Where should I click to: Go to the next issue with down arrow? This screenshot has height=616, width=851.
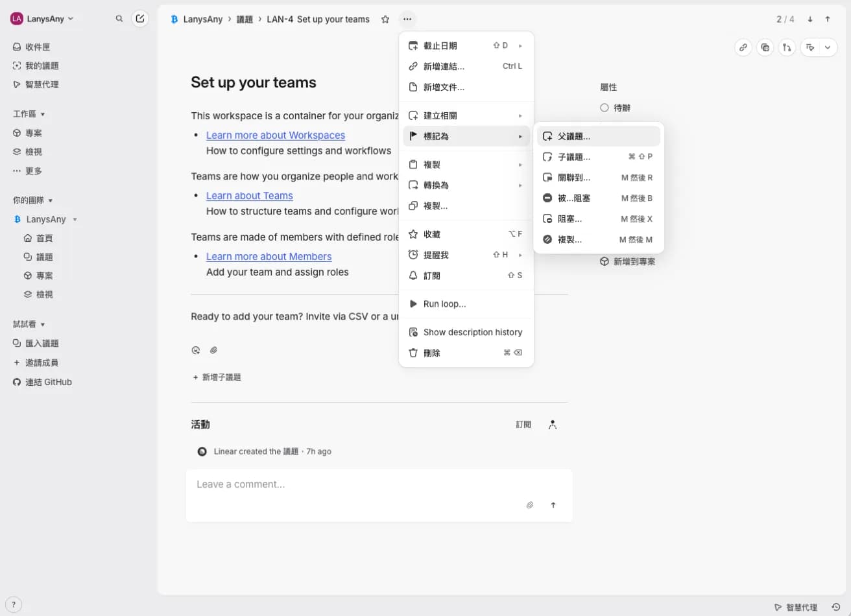pyautogui.click(x=810, y=19)
